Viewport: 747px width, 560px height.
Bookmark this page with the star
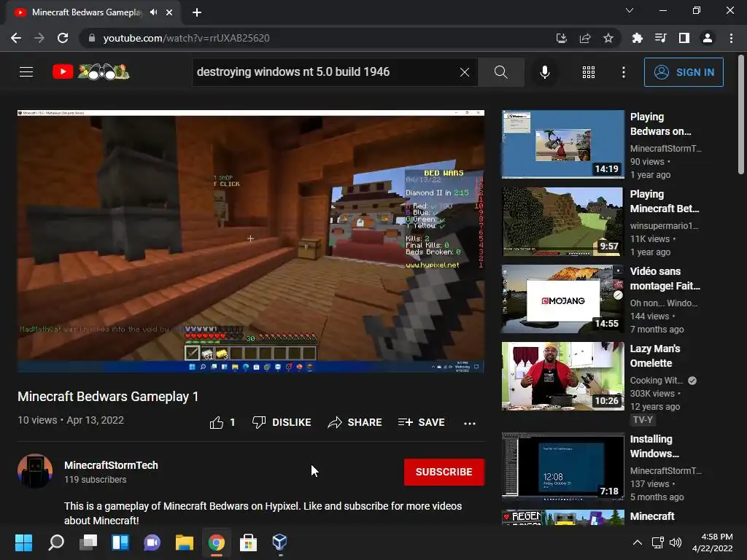click(608, 38)
